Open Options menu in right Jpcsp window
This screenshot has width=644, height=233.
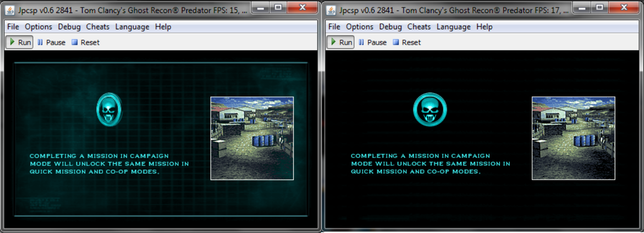click(360, 27)
